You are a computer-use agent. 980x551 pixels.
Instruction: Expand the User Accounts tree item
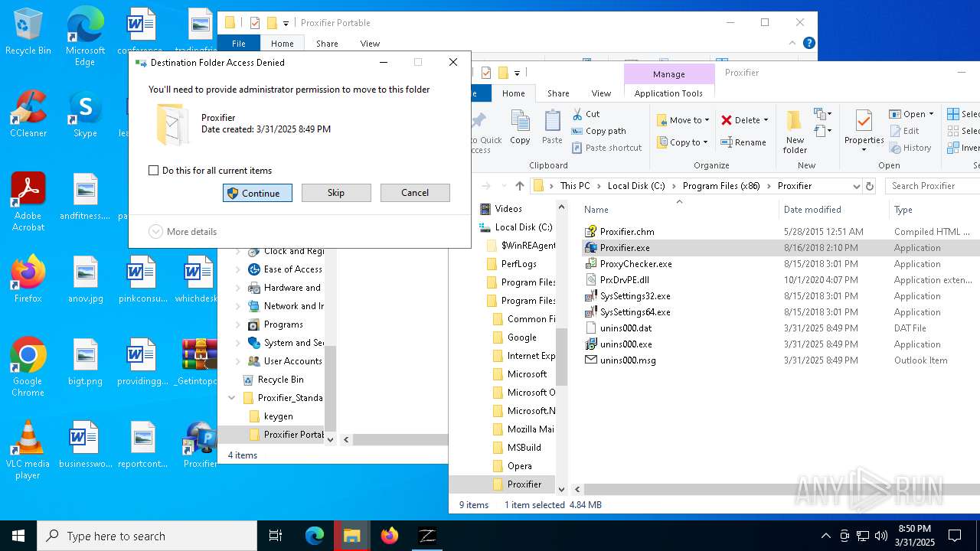(237, 361)
